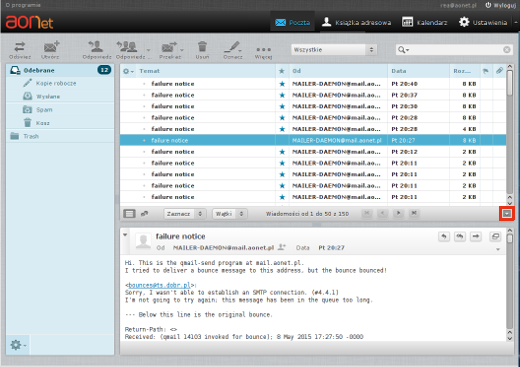Switch to the Poczta mail tab

(x=292, y=22)
